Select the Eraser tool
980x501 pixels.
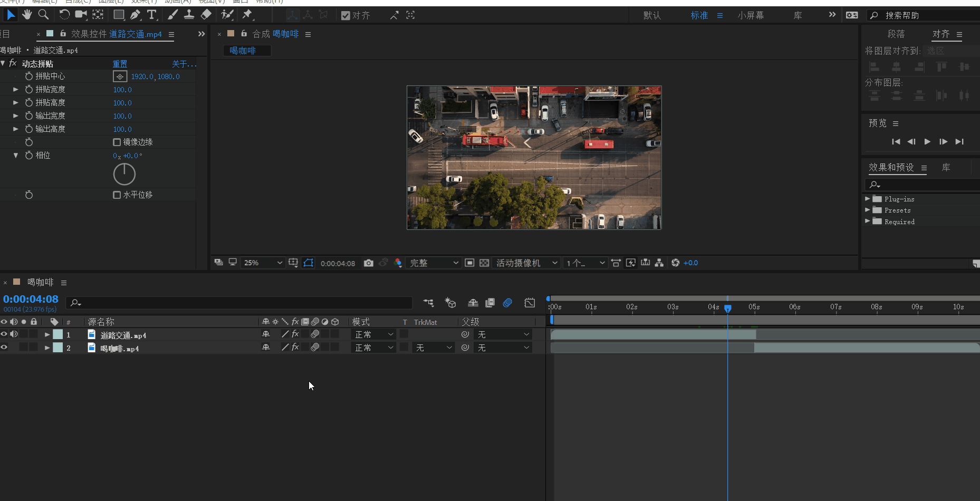[x=206, y=15]
